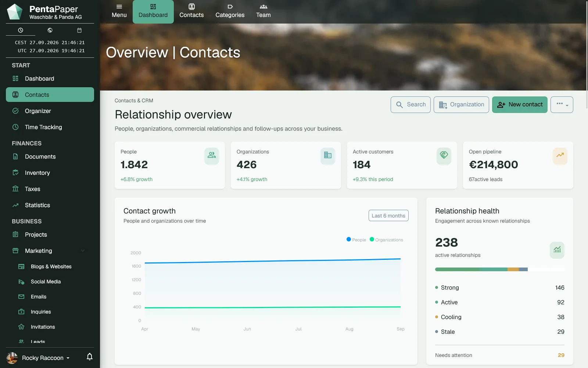The height and width of the screenshot is (368, 588).
Task: Open the top Menu hamburger icon
Action: coord(119,7)
